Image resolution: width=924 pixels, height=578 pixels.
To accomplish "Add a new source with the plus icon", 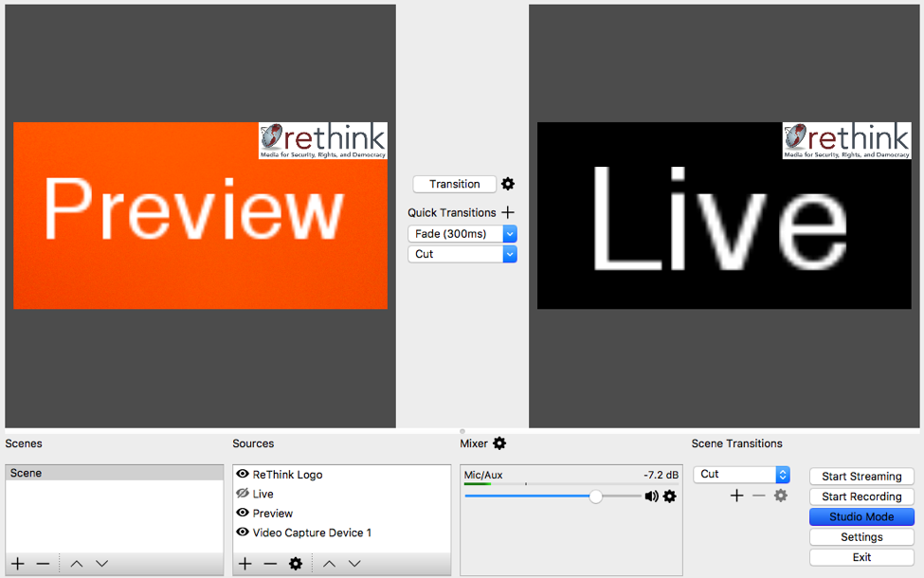I will tap(244, 563).
